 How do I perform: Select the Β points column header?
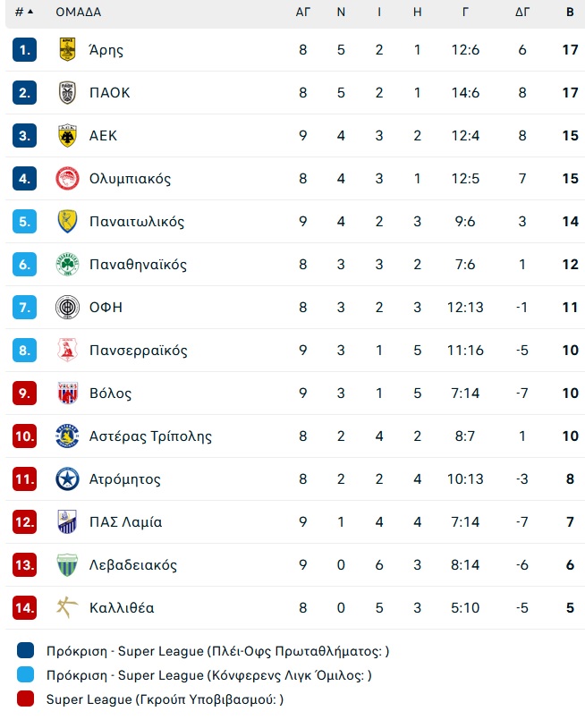point(570,12)
